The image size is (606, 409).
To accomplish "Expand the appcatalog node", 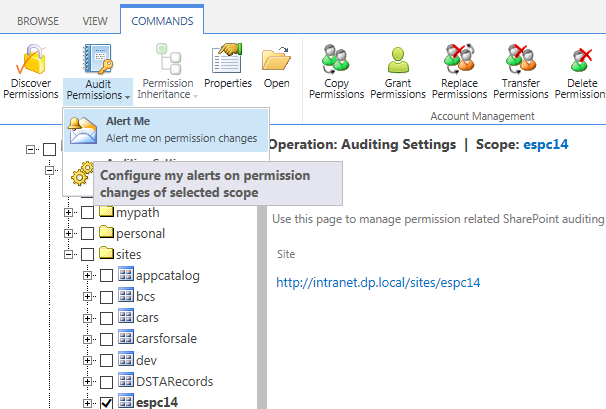I will click(x=87, y=276).
